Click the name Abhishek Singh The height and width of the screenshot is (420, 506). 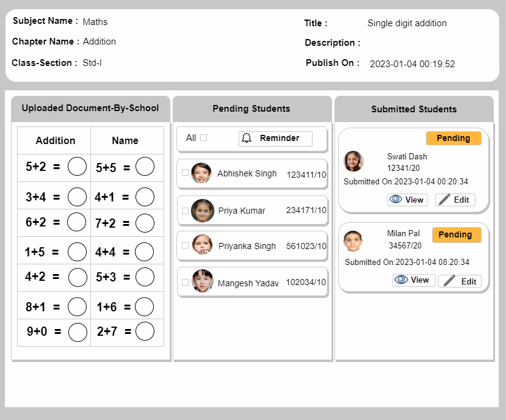coord(247,174)
